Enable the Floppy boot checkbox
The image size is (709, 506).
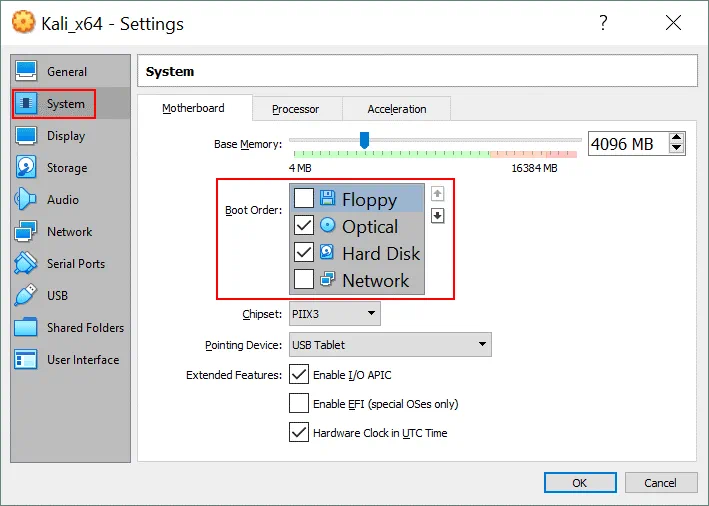click(x=304, y=199)
